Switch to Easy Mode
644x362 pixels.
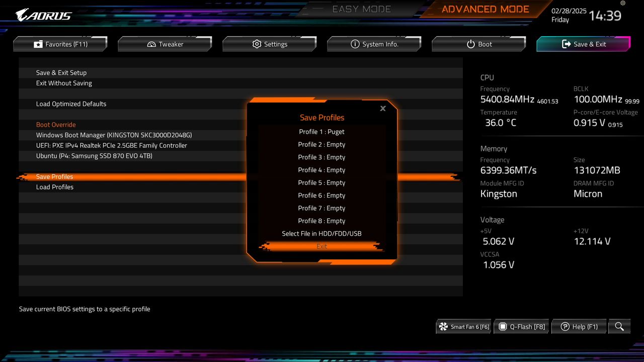coord(362,9)
